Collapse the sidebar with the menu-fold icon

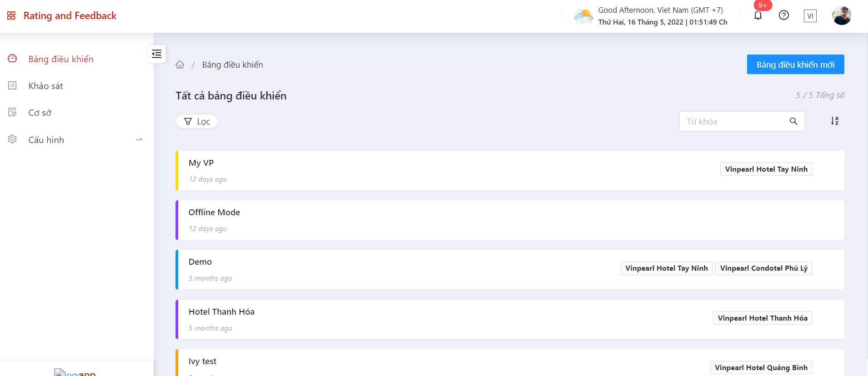point(157,54)
